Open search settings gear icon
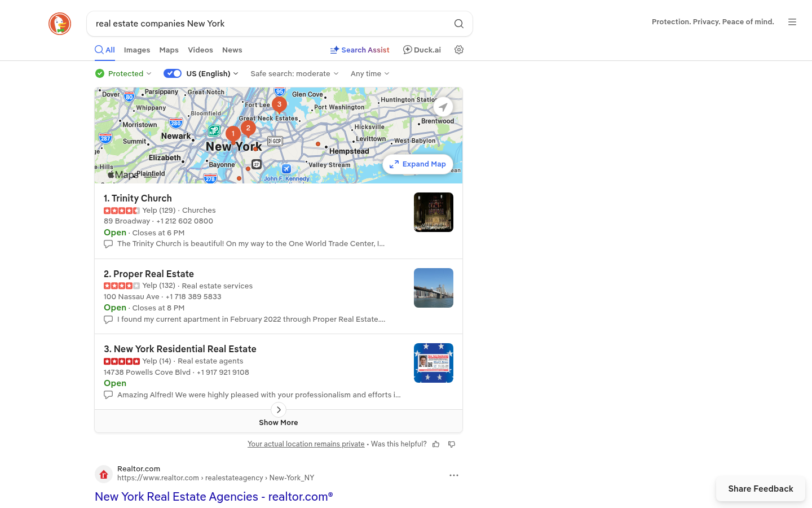 (x=459, y=50)
